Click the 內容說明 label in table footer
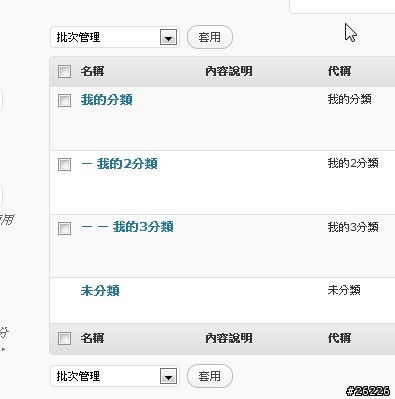The height and width of the screenshot is (399, 395). coord(229,338)
